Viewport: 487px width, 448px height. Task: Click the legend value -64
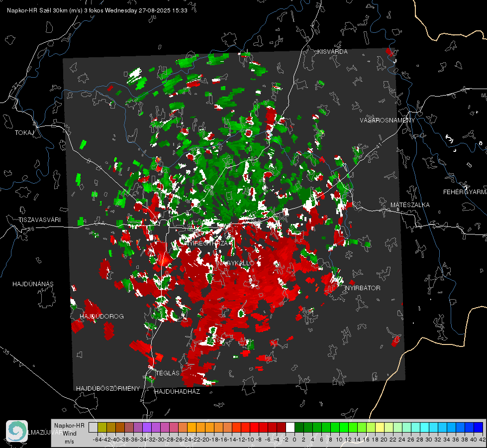click(97, 440)
